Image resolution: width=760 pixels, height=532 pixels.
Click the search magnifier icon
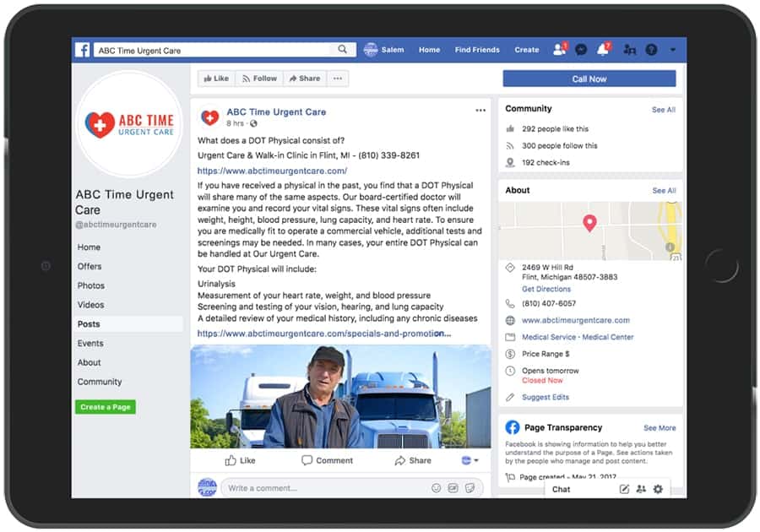[343, 50]
